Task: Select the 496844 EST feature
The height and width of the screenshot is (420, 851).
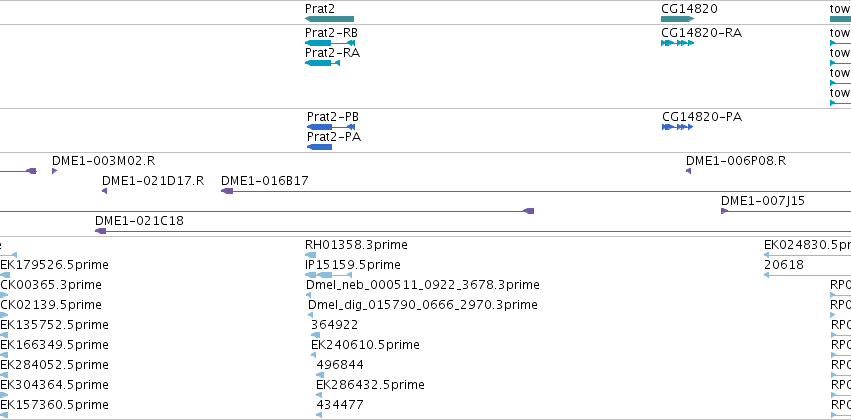Action: coord(319,375)
